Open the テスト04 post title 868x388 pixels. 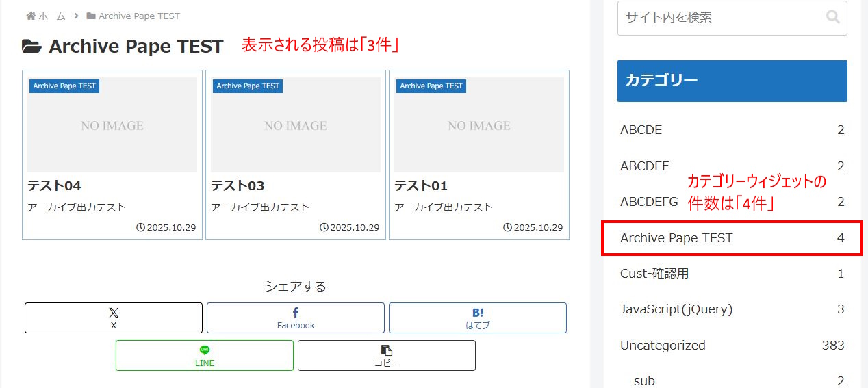coord(55,185)
